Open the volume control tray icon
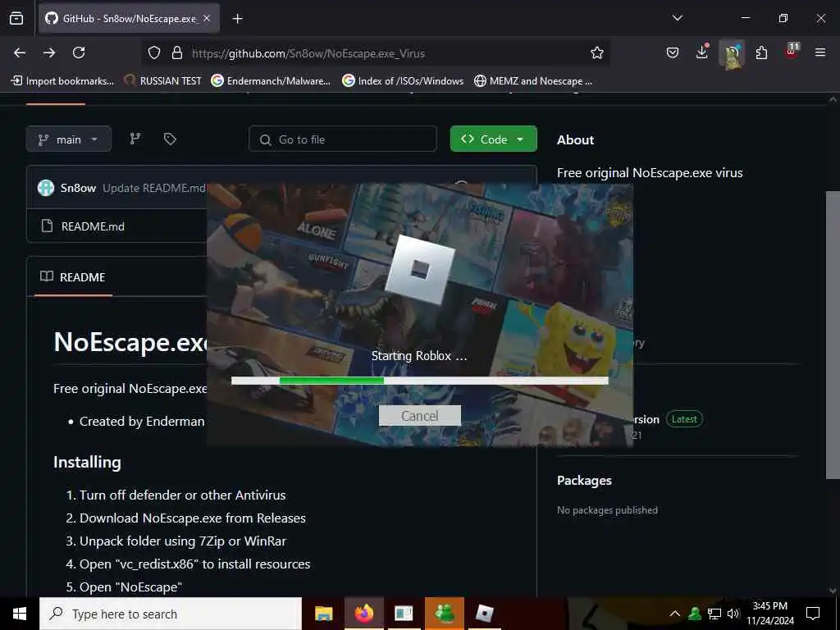 [733, 614]
